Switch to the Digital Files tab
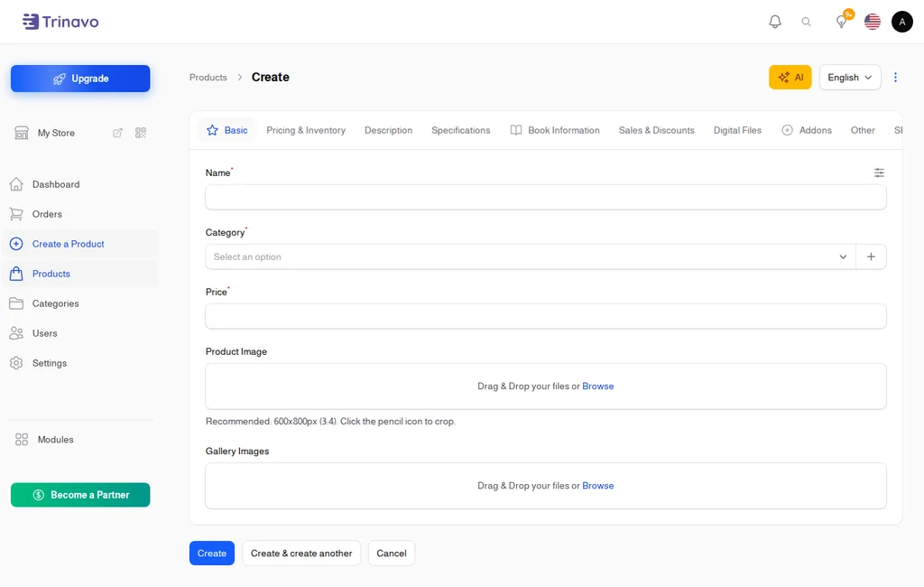Image resolution: width=924 pixels, height=587 pixels. coord(737,130)
